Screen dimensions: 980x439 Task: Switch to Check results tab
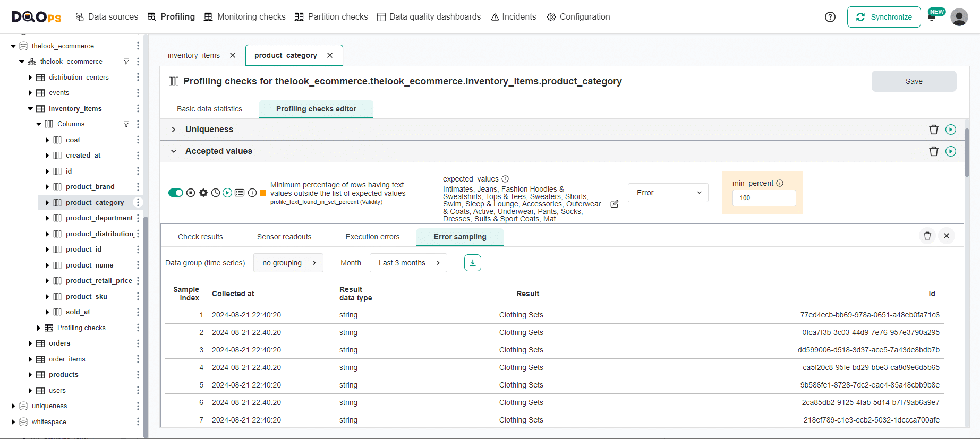[x=200, y=237]
